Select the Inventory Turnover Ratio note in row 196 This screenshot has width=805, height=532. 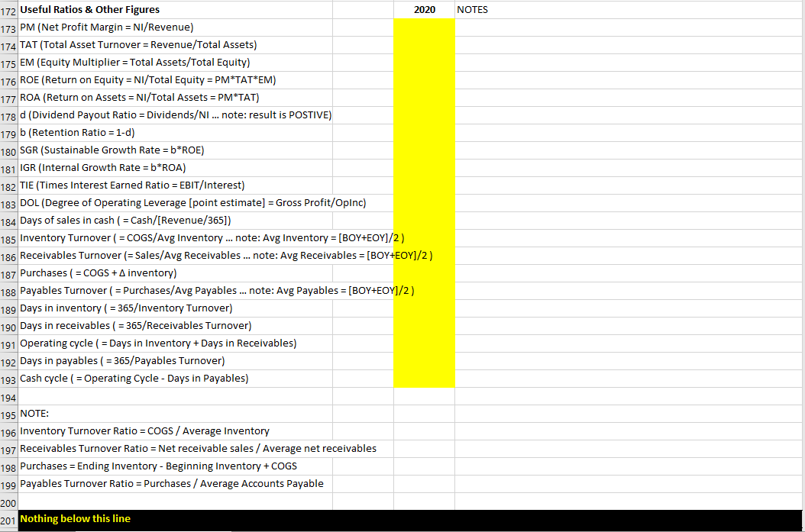click(x=145, y=431)
